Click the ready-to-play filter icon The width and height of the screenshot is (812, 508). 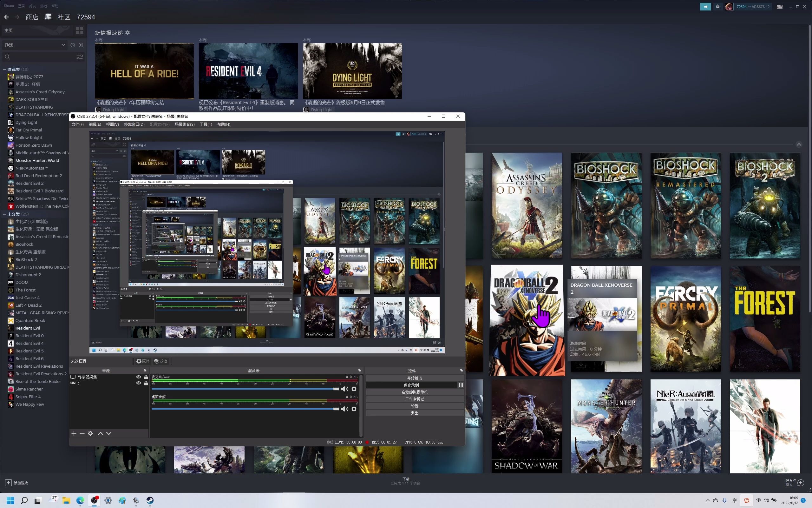(81, 45)
